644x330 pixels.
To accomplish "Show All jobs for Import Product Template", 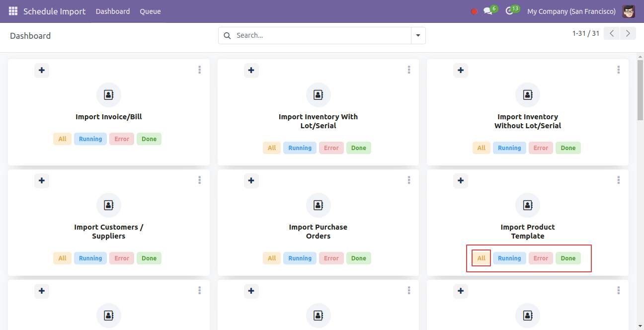I will 482,258.
